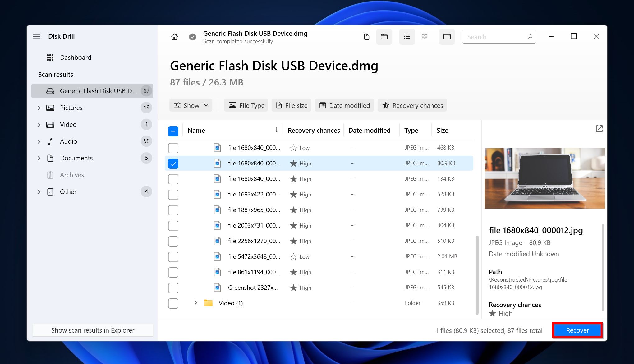Uncheck the selected file 1680x840_000012 checkbox
The image size is (634, 364).
click(173, 163)
